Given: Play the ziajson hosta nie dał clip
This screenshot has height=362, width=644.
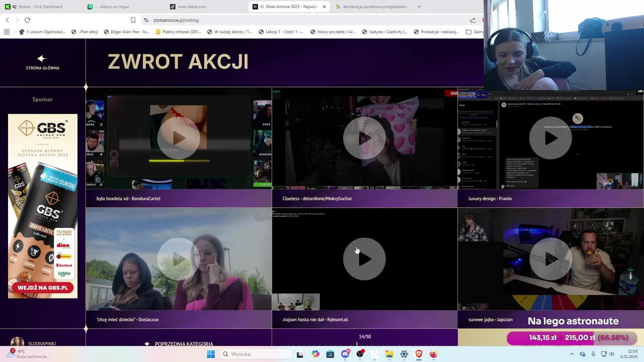Looking at the screenshot, I should pos(364,259).
